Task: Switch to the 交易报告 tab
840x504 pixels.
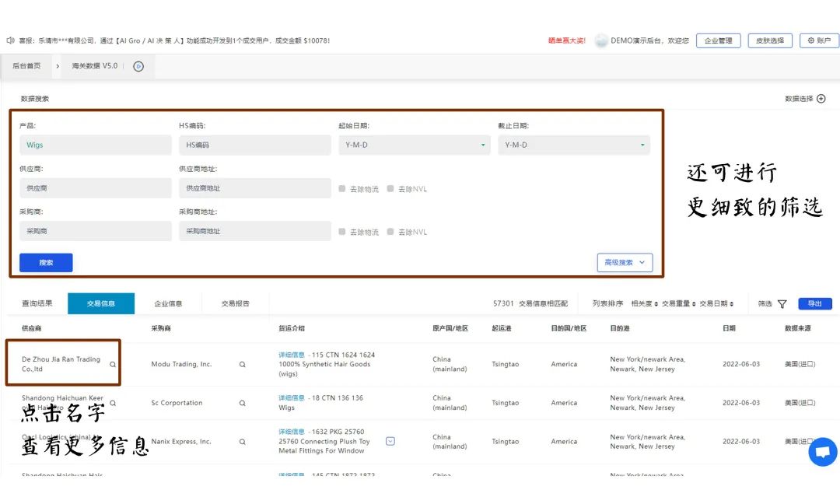Action: [235, 304]
